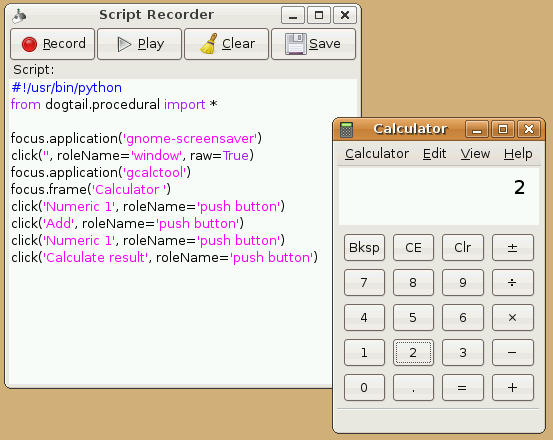The image size is (553, 440).
Task: Click the focus.frame('Calculator ') line
Action: tap(91, 190)
